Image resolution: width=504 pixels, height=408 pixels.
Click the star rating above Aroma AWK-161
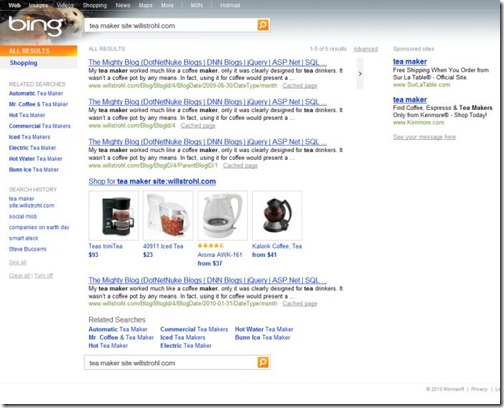[x=211, y=246]
